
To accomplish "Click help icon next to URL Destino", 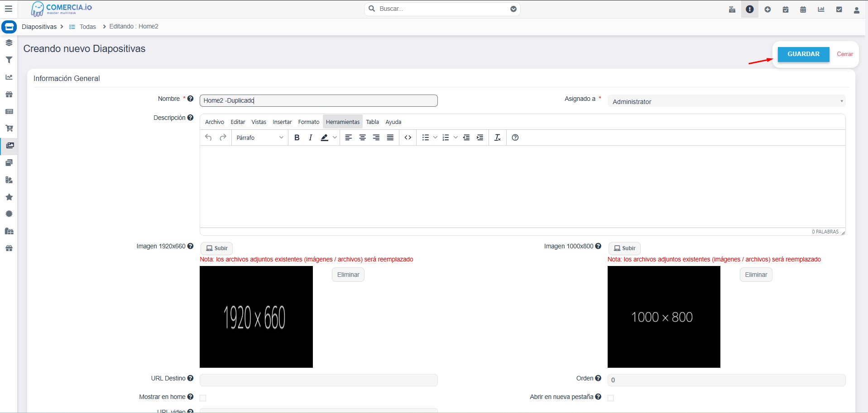I will click(x=191, y=378).
